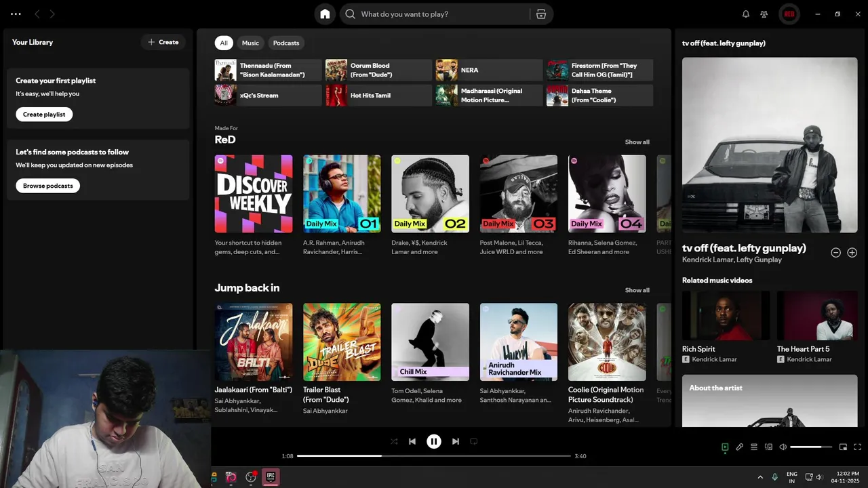Screen dimensions: 868x488
Task: Open the three-dot app menu
Action: pos(16,14)
